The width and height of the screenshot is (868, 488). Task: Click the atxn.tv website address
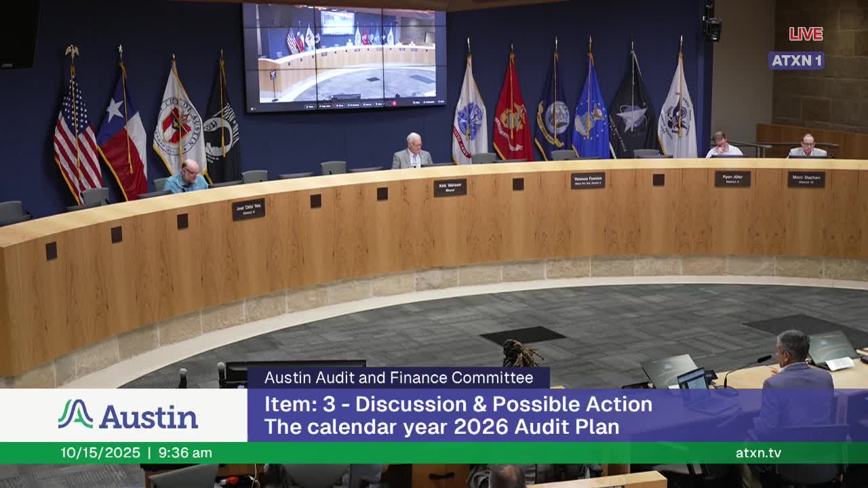(x=758, y=453)
